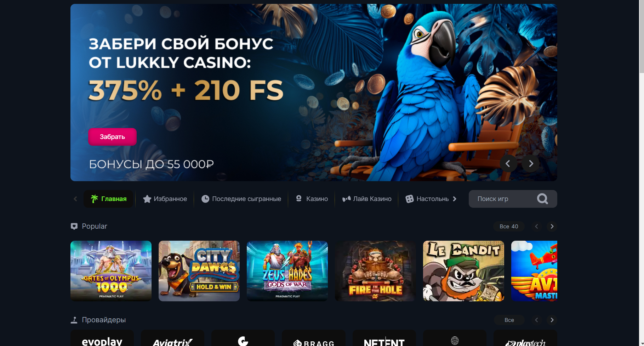This screenshot has width=644, height=346.
Task: Show next banner slide with right arrow
Action: [531, 163]
